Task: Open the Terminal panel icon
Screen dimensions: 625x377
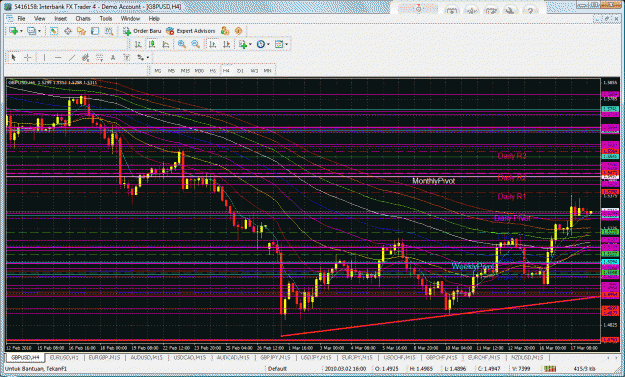Action: (x=95, y=31)
